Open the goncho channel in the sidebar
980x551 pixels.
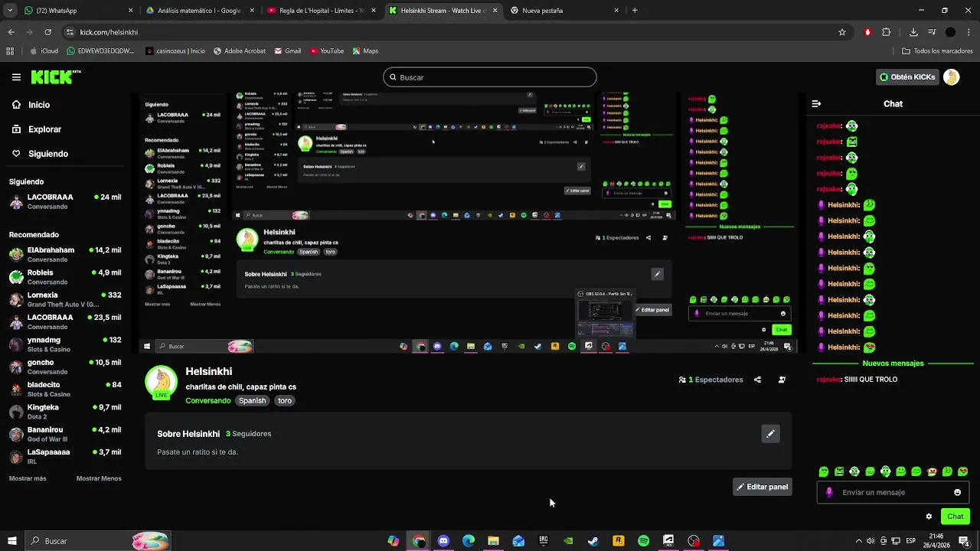pyautogui.click(x=65, y=367)
